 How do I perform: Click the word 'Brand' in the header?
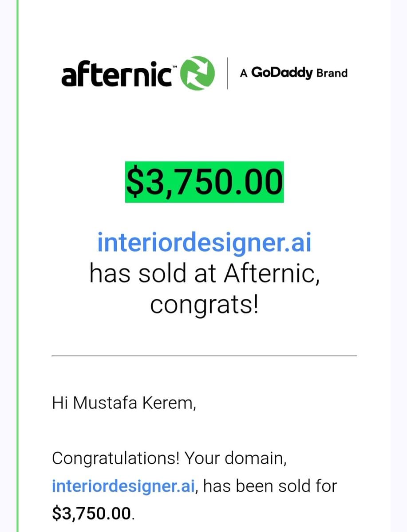pos(332,73)
